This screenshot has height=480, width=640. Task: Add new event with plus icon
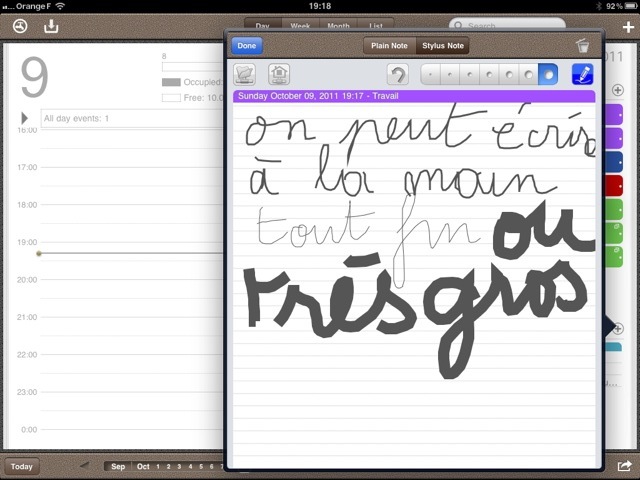(x=627, y=27)
